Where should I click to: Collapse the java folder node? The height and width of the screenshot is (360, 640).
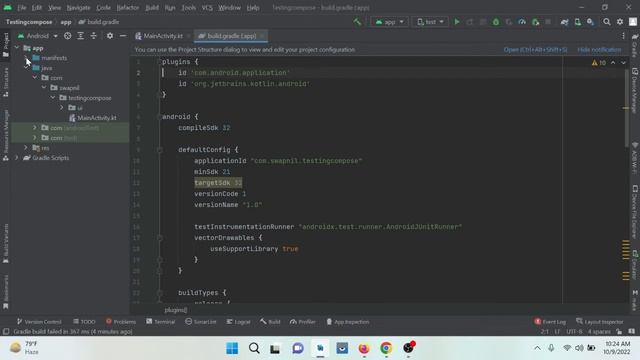pyautogui.click(x=26, y=68)
